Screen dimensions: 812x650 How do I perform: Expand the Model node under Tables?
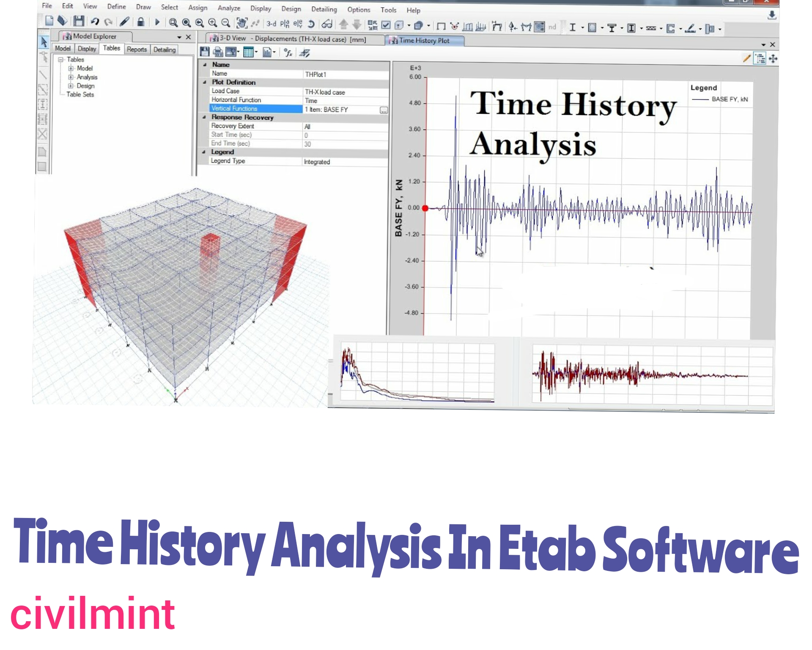(x=71, y=68)
